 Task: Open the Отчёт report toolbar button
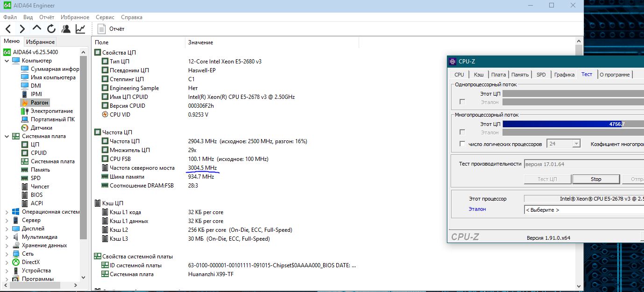pyautogui.click(x=112, y=29)
